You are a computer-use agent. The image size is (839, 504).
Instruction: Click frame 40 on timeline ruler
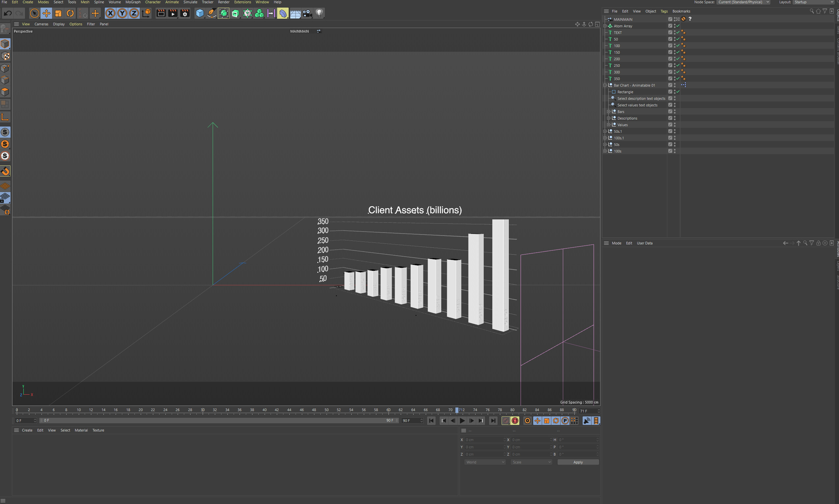coord(264,410)
